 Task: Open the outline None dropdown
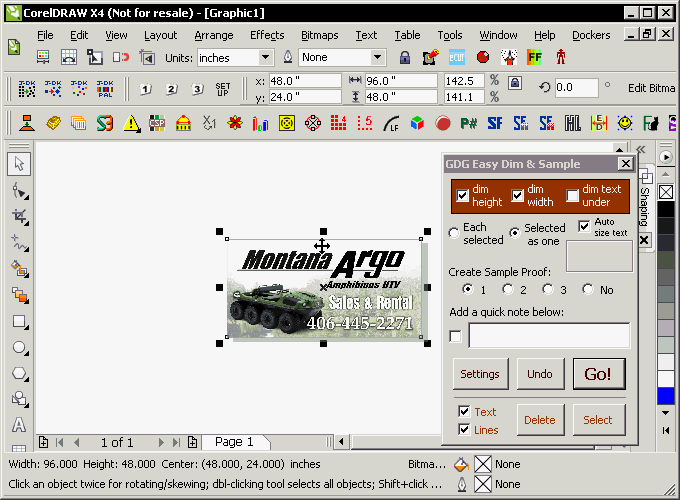tap(377, 57)
